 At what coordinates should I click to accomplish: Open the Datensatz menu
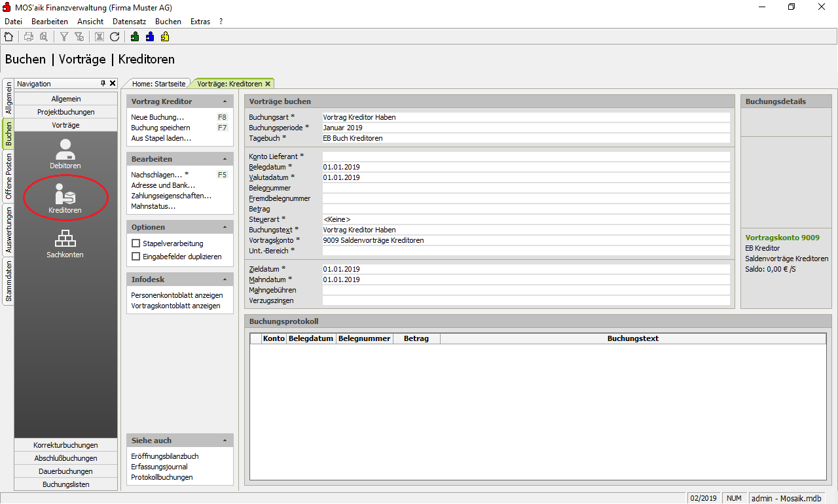pos(129,22)
